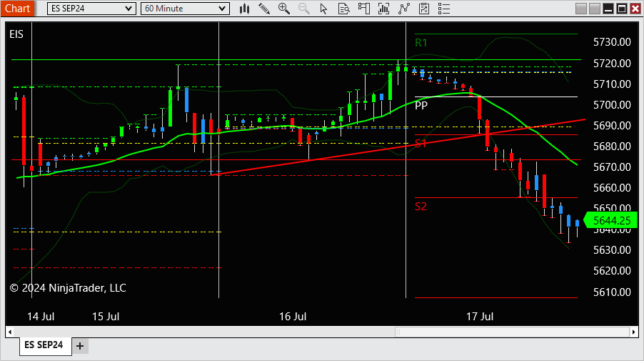Open the indicators icon
This screenshot has height=361, width=644.
pos(404,9)
